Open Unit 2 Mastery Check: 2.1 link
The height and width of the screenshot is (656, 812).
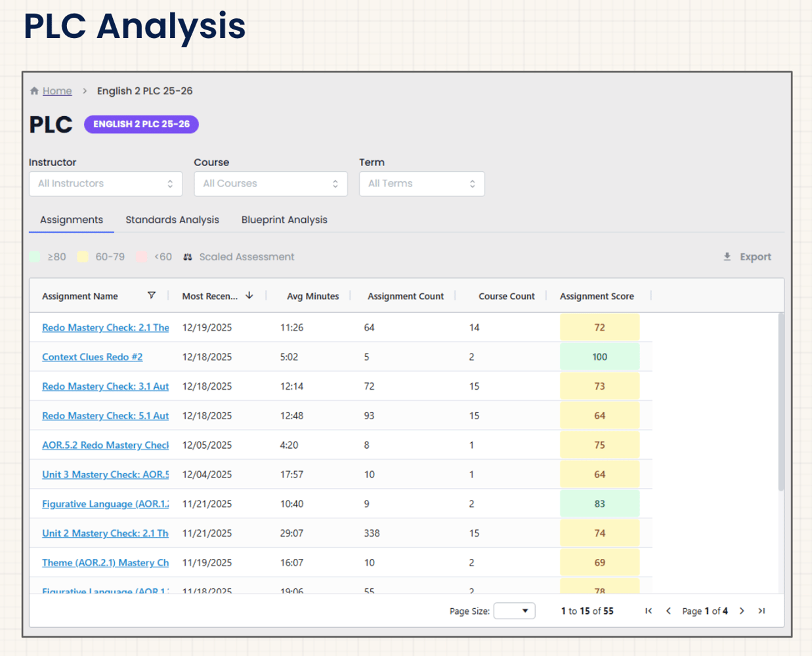[x=106, y=533]
